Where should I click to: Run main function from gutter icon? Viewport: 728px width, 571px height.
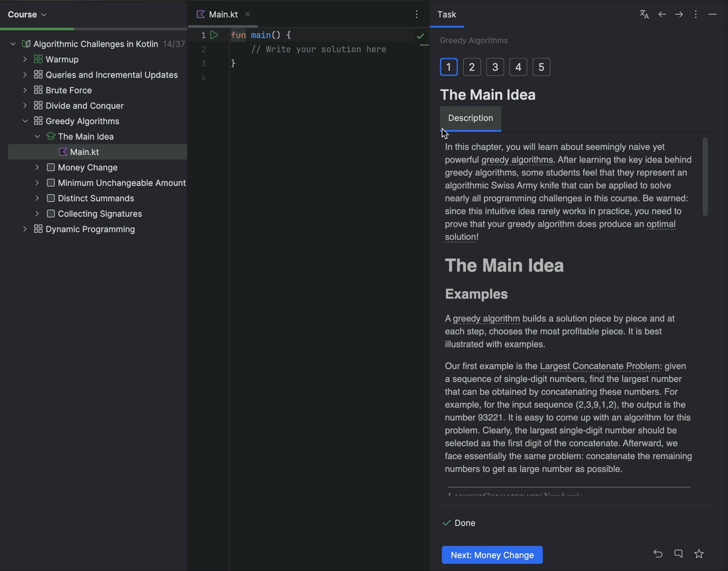[x=214, y=35]
